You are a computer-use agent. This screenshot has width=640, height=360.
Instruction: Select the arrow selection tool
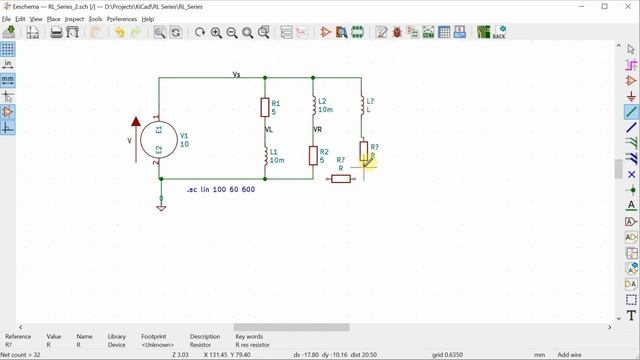tap(631, 49)
